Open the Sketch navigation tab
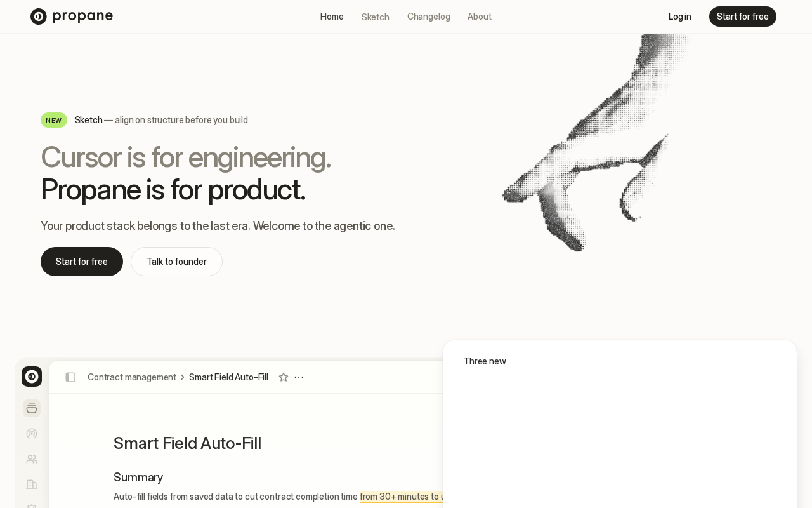 376,17
